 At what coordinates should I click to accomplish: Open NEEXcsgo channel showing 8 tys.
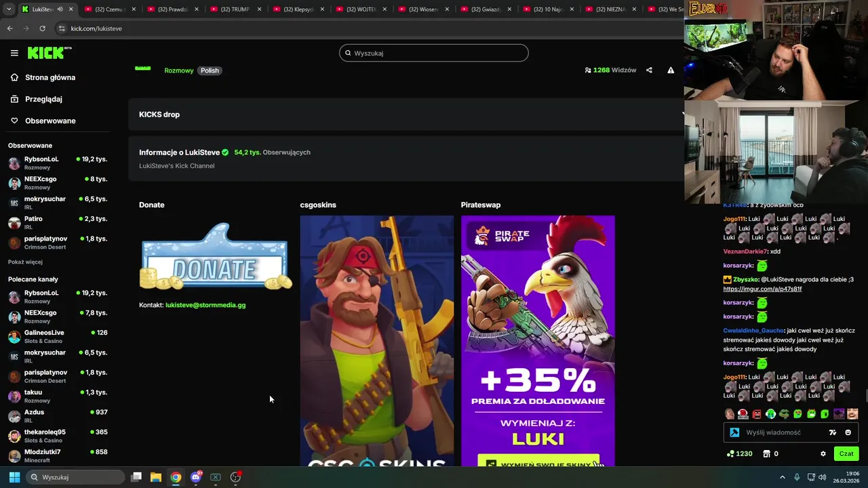pos(58,183)
